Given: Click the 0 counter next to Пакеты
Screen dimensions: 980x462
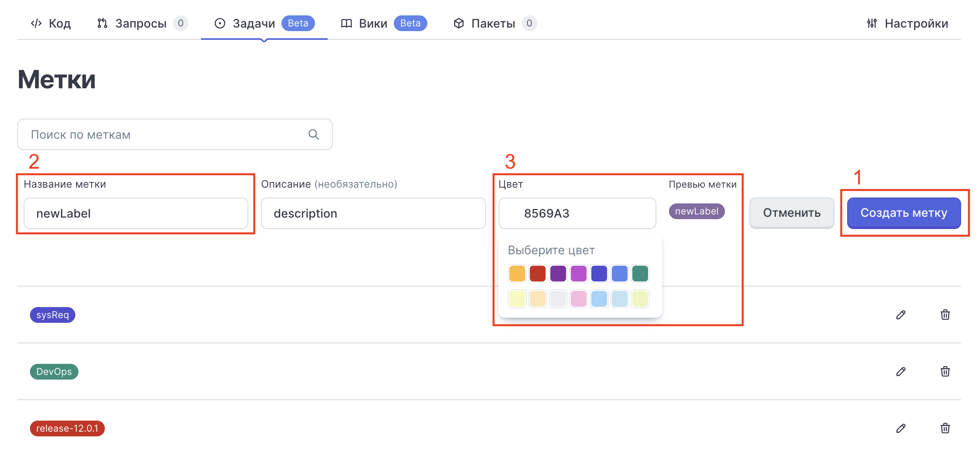Looking at the screenshot, I should coord(529,23).
